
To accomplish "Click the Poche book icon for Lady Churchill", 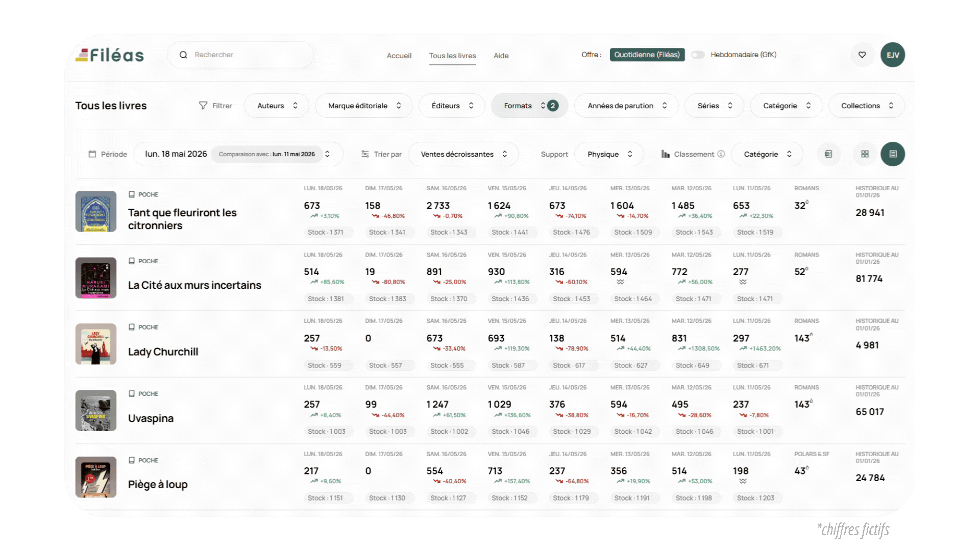I will (x=132, y=327).
